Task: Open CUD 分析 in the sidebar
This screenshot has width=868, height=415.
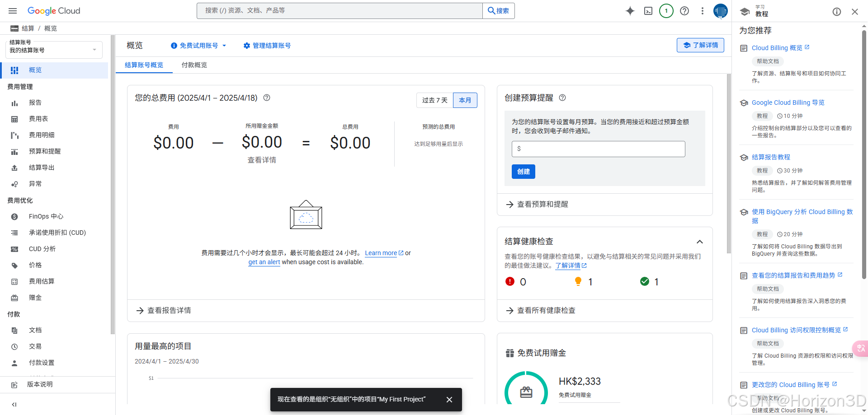Action: (54, 249)
